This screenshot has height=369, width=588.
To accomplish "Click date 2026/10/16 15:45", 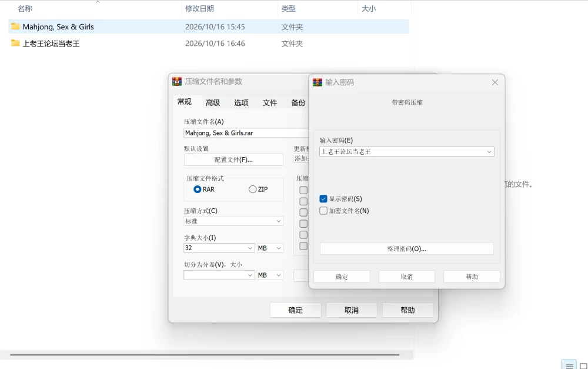I will tap(215, 26).
